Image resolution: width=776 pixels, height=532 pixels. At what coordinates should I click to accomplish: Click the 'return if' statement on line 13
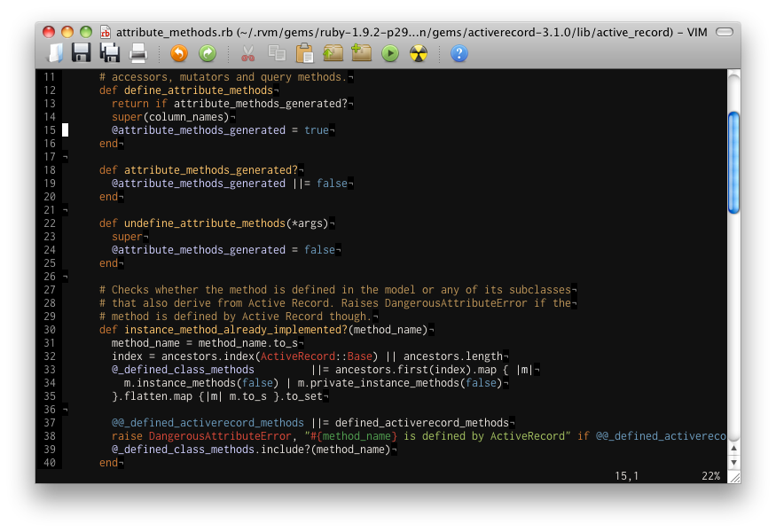click(139, 104)
